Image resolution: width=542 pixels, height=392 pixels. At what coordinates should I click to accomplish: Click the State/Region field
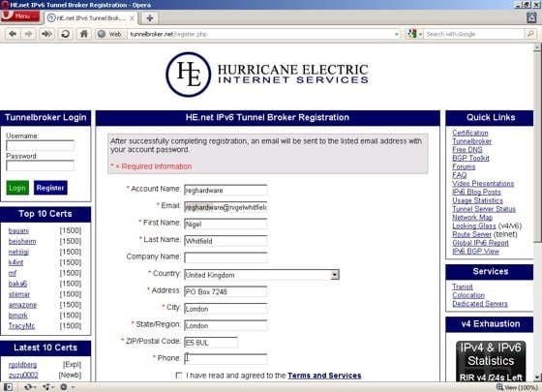(226, 325)
